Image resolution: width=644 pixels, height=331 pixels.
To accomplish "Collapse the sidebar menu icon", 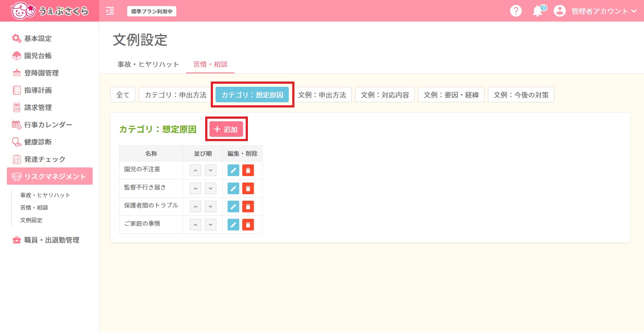I will [110, 11].
